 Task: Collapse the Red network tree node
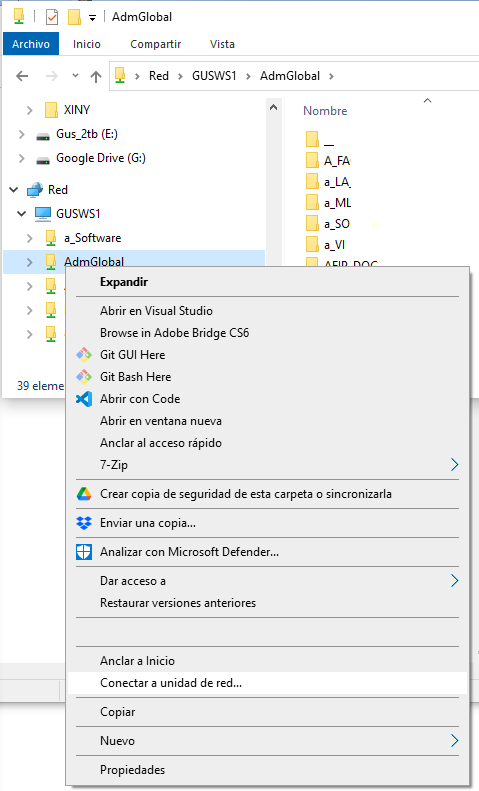[14, 190]
